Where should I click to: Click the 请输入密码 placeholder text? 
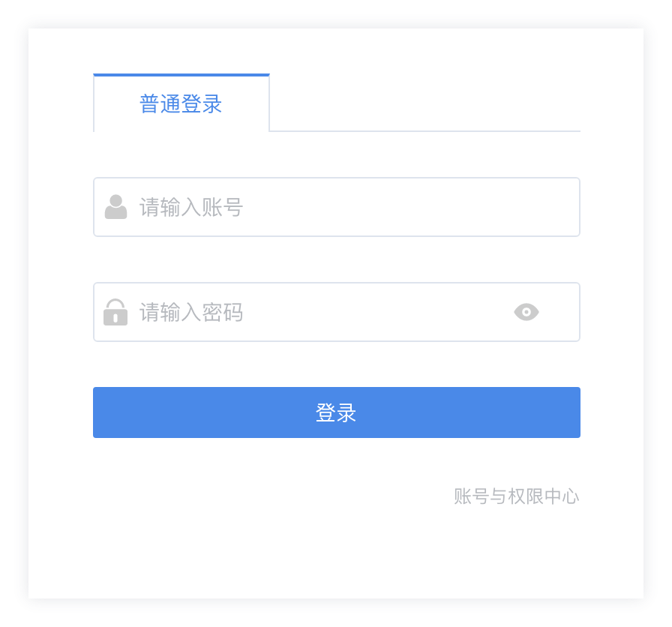tap(191, 312)
